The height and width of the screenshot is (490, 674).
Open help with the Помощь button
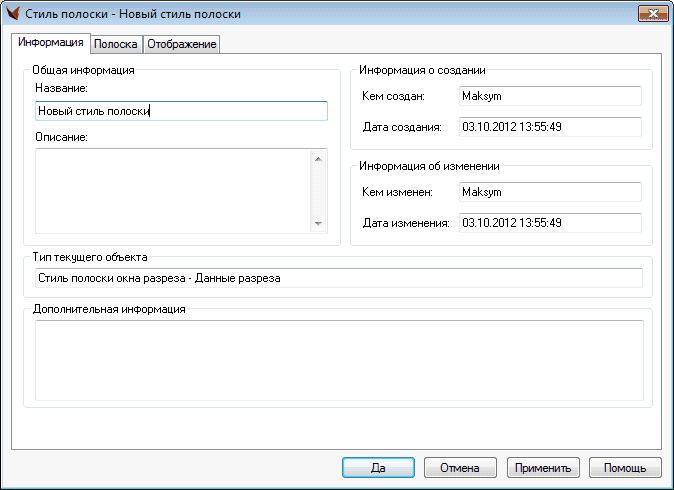(625, 467)
